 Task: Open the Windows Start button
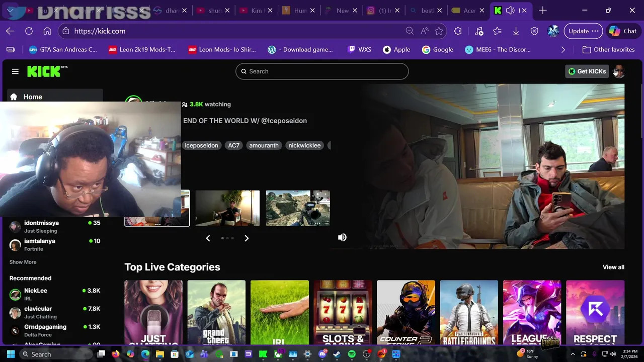pos(11,354)
